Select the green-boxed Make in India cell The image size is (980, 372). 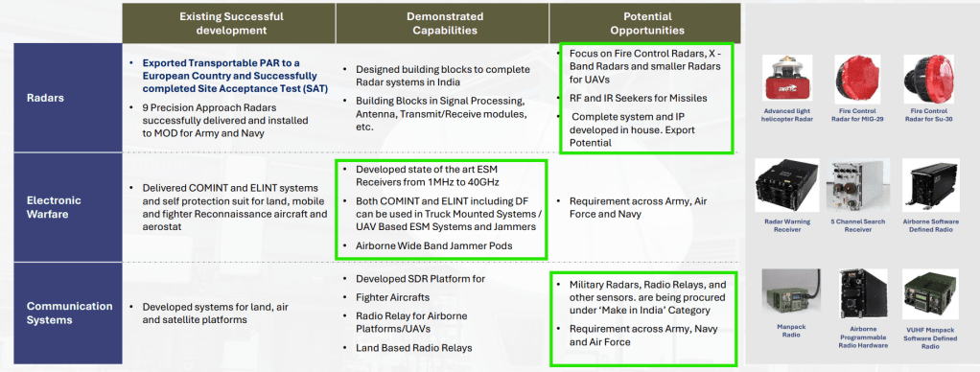coord(643,319)
